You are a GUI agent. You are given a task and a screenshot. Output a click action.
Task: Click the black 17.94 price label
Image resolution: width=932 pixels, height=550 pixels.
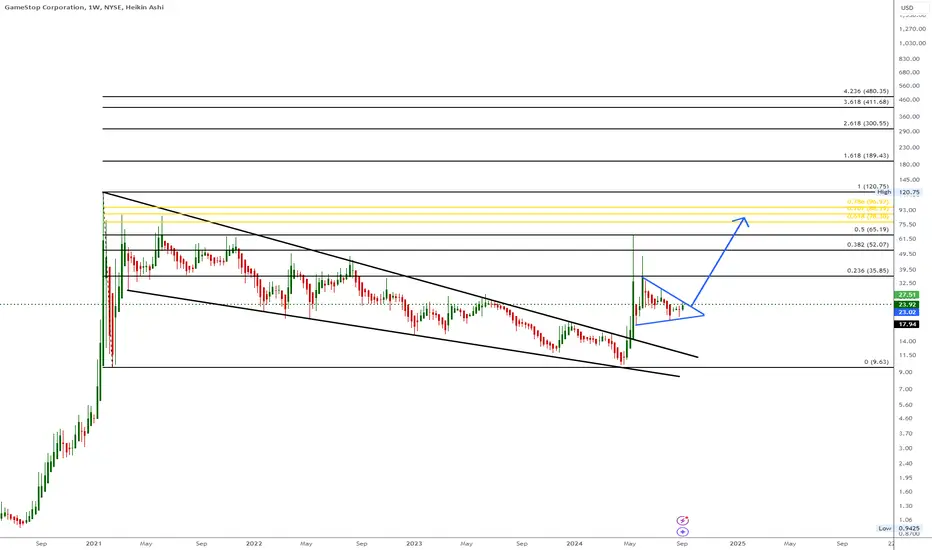906,324
